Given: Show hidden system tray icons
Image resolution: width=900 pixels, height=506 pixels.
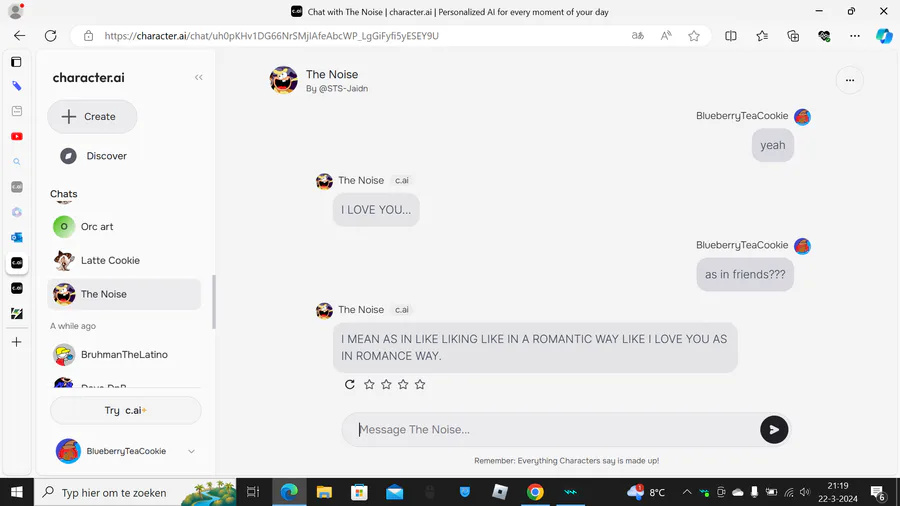Looking at the screenshot, I should (686, 492).
